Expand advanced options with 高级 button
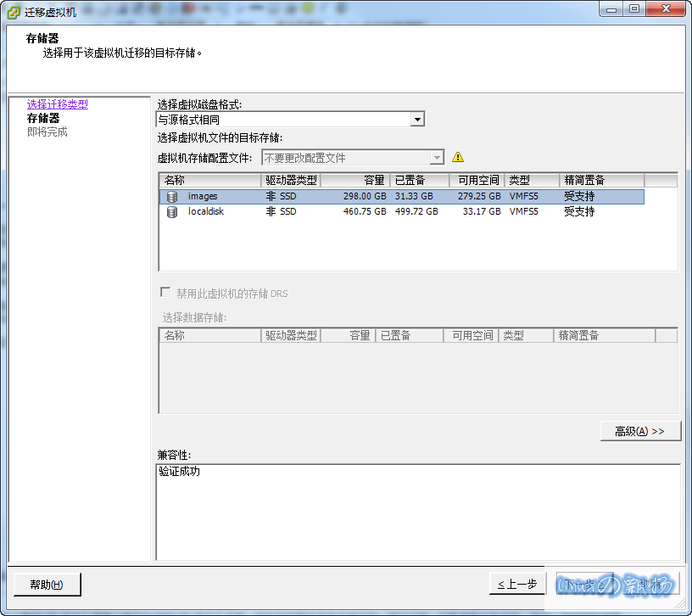692x616 pixels. pos(640,431)
